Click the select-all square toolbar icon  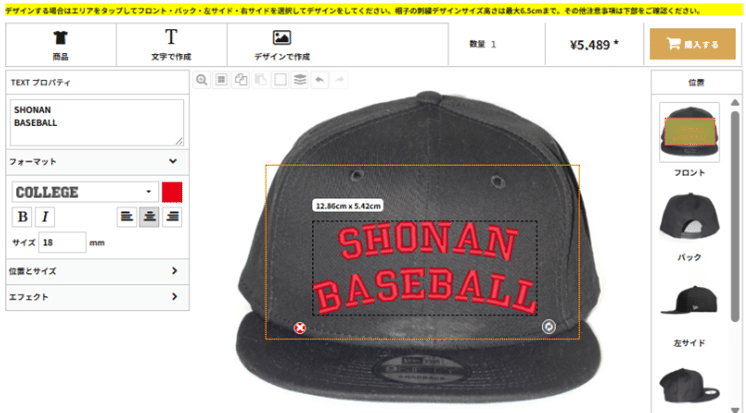coord(280,80)
